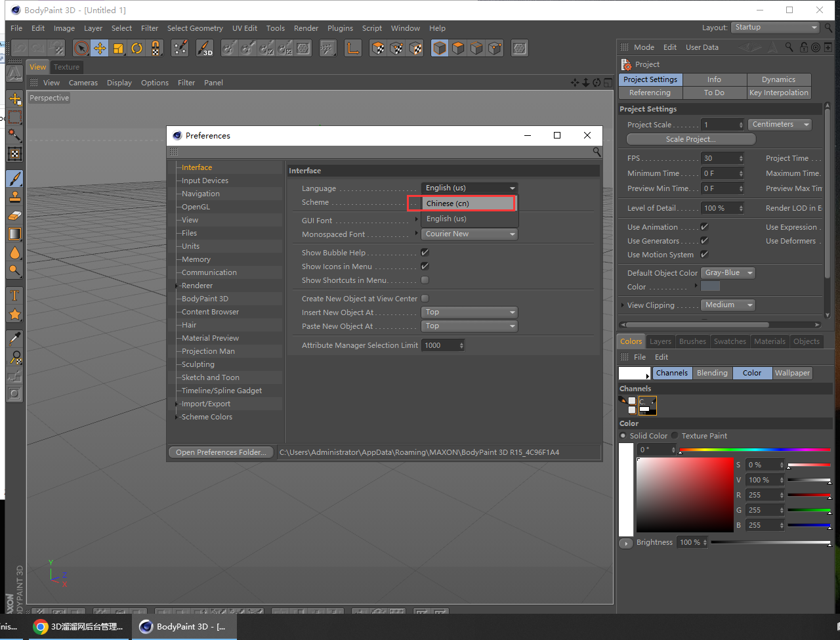Select the drop-shaped Blur tool

(14, 252)
